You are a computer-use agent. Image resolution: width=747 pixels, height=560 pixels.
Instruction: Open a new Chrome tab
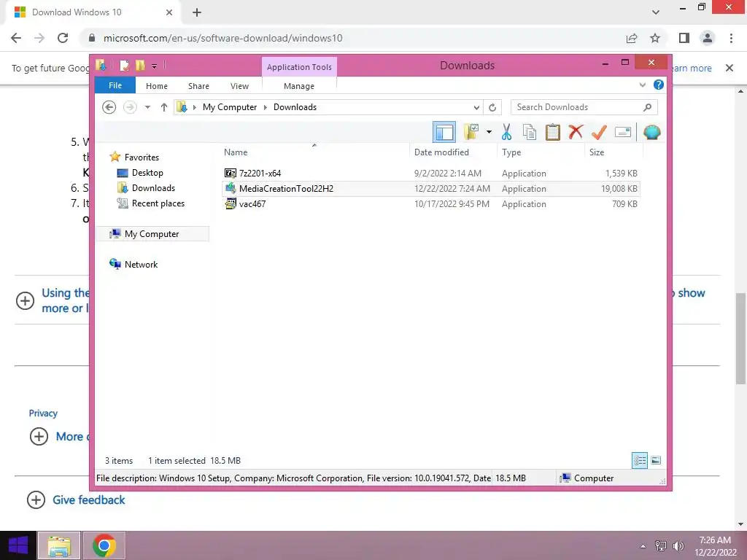(197, 12)
